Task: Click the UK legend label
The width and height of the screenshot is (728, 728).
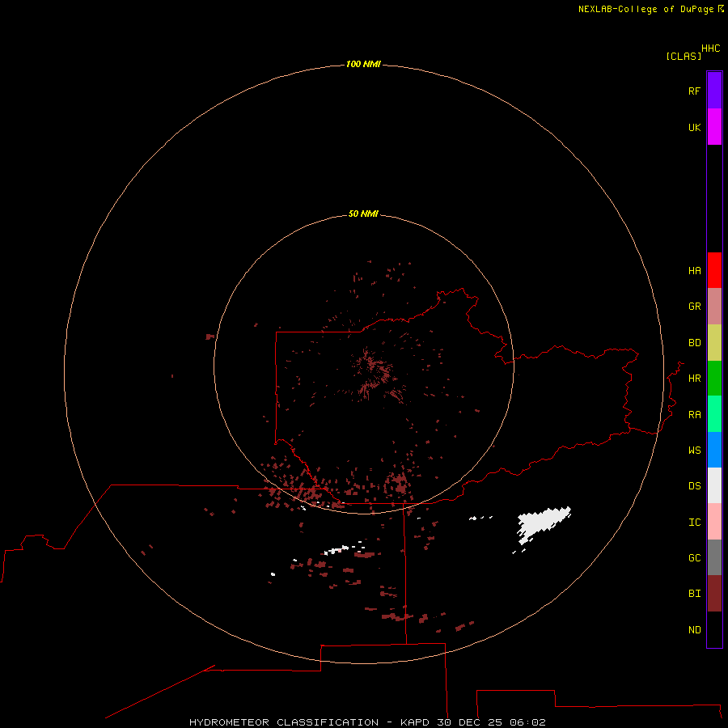Action: 695,127
